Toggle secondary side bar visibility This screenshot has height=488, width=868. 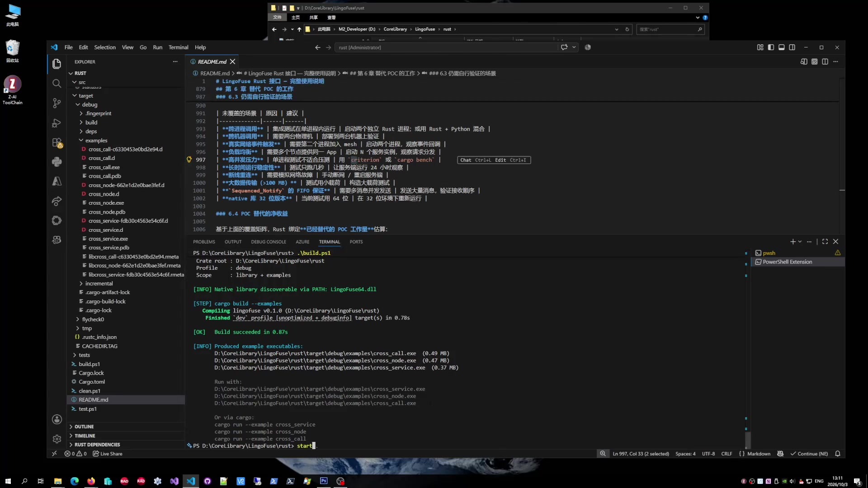click(x=792, y=47)
